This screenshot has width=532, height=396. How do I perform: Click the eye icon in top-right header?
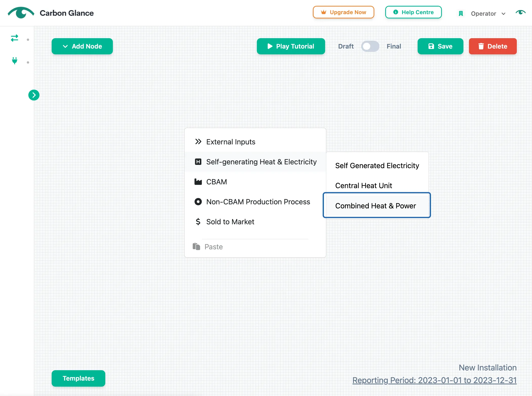pyautogui.click(x=521, y=12)
